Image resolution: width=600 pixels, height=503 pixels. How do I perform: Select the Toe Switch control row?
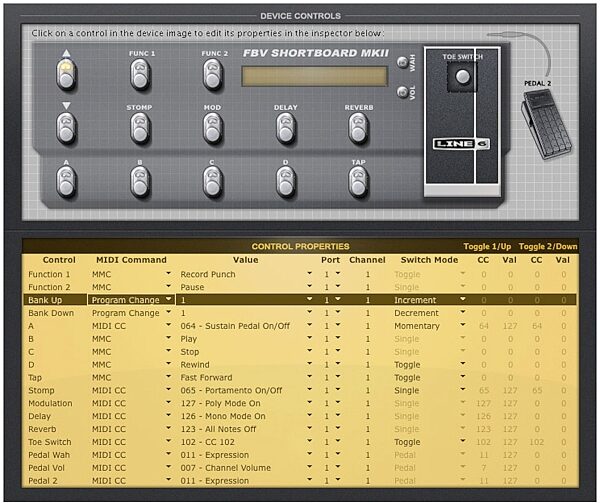[300, 442]
